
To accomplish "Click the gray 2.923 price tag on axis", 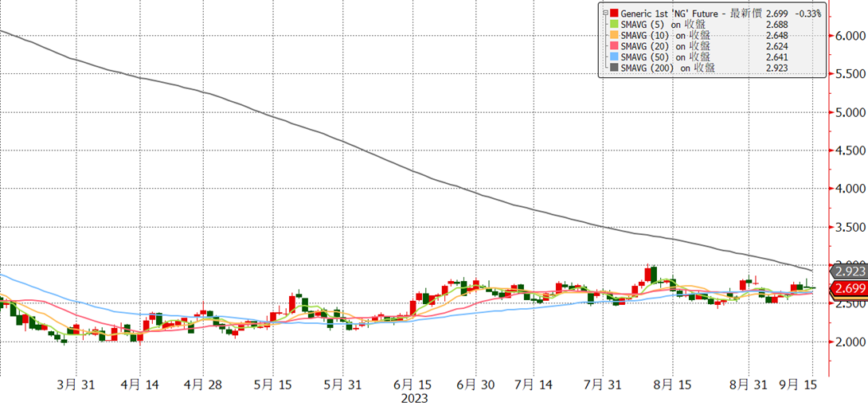I will click(x=848, y=271).
